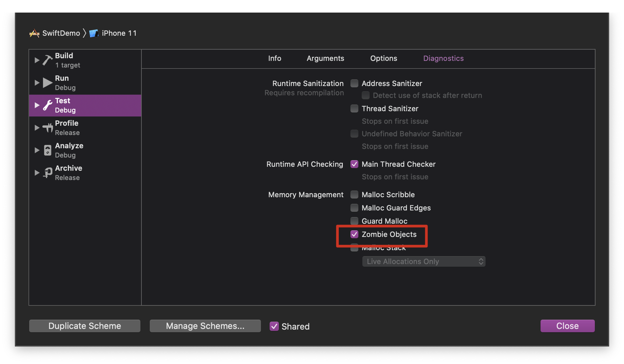This screenshot has width=624, height=364.
Task: Enable the Address Sanitizer checkbox
Action: coord(354,83)
